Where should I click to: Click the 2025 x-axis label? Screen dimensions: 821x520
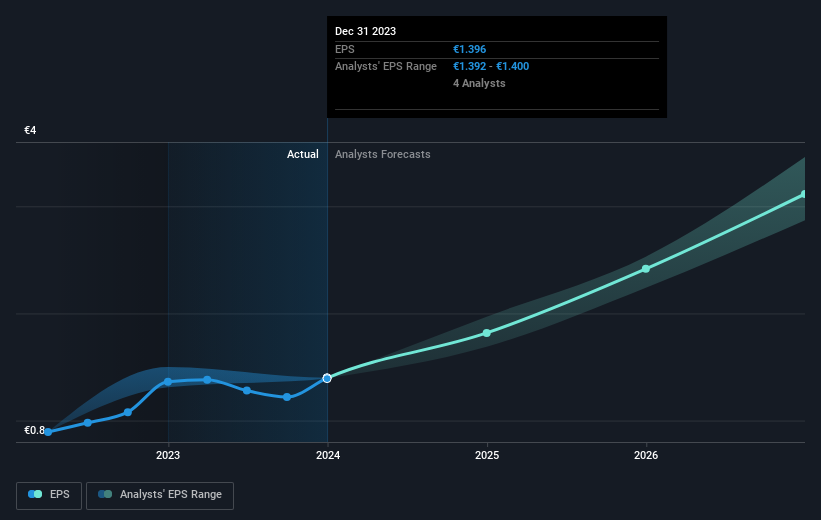pos(487,455)
